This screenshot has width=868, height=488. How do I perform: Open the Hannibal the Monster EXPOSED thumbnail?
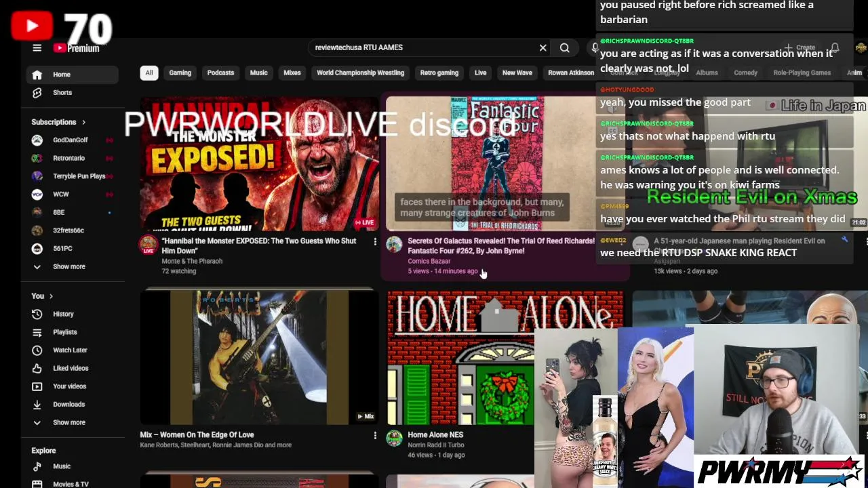[x=259, y=163]
